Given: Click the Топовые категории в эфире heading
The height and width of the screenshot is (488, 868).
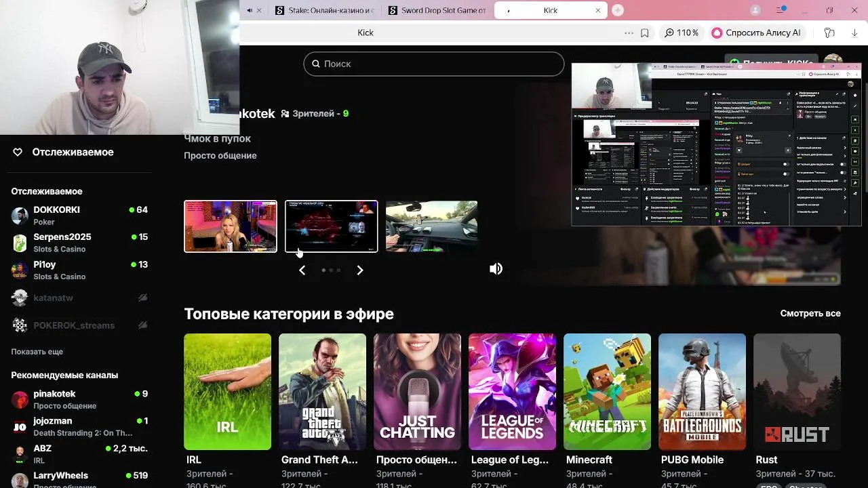Looking at the screenshot, I should (x=289, y=314).
